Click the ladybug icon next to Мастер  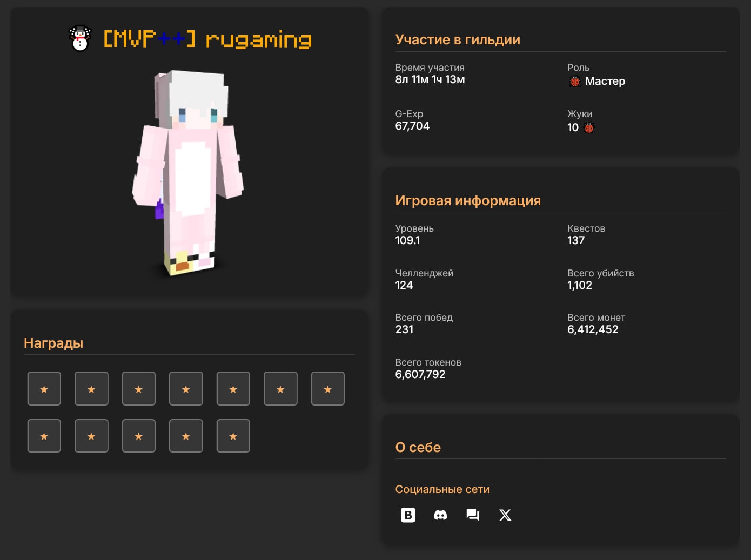click(575, 82)
